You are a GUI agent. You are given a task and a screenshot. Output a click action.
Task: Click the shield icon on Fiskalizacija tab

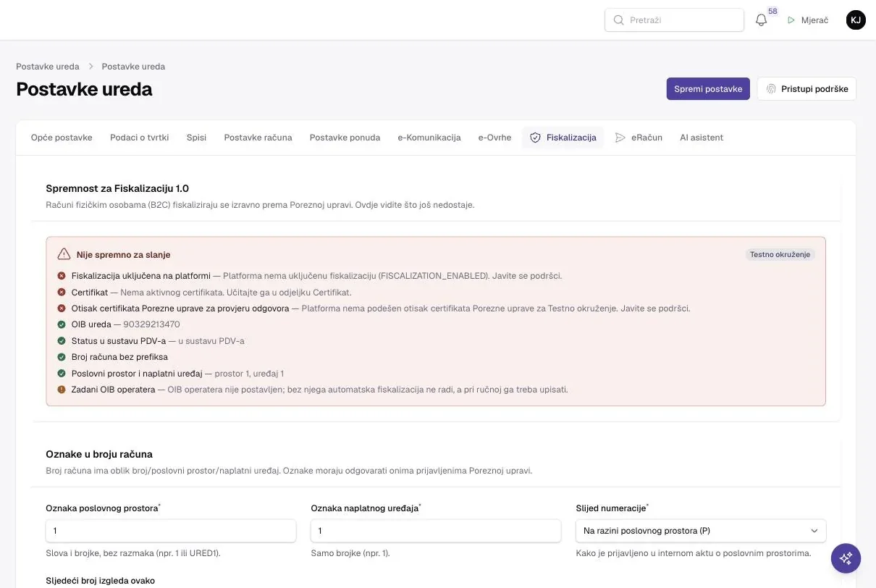[535, 138]
